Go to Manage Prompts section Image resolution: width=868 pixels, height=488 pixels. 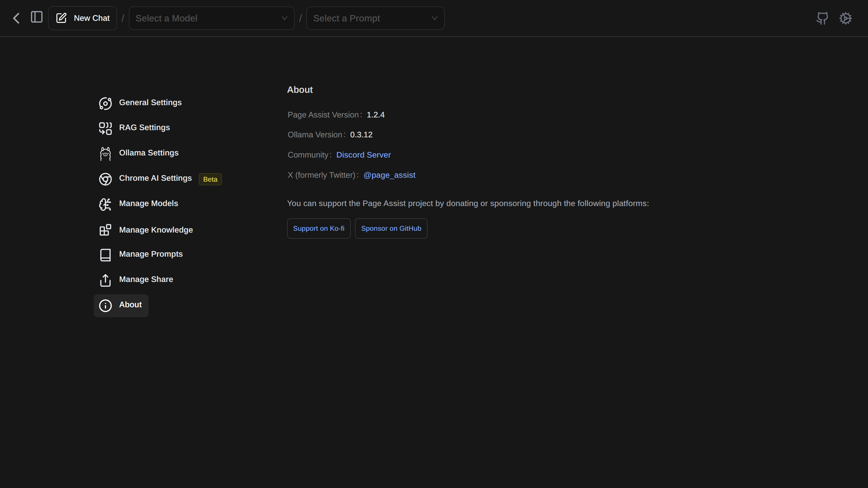click(x=151, y=254)
